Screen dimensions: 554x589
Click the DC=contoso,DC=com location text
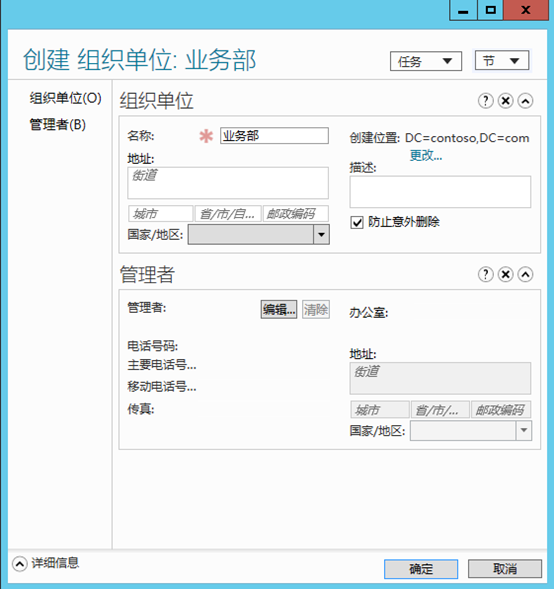(x=467, y=138)
